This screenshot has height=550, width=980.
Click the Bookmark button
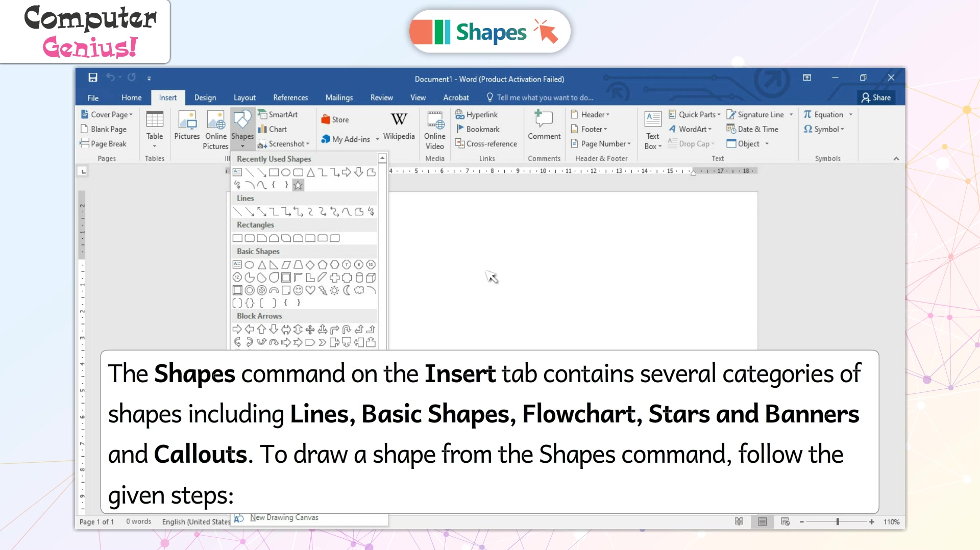tap(477, 129)
